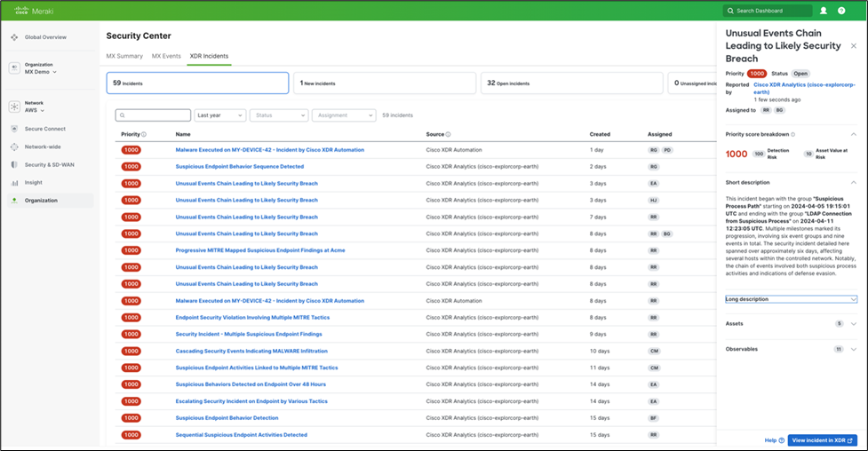Screen dimensions: 868x451
Task: Click the Search Dashboard field
Action: [x=768, y=11]
